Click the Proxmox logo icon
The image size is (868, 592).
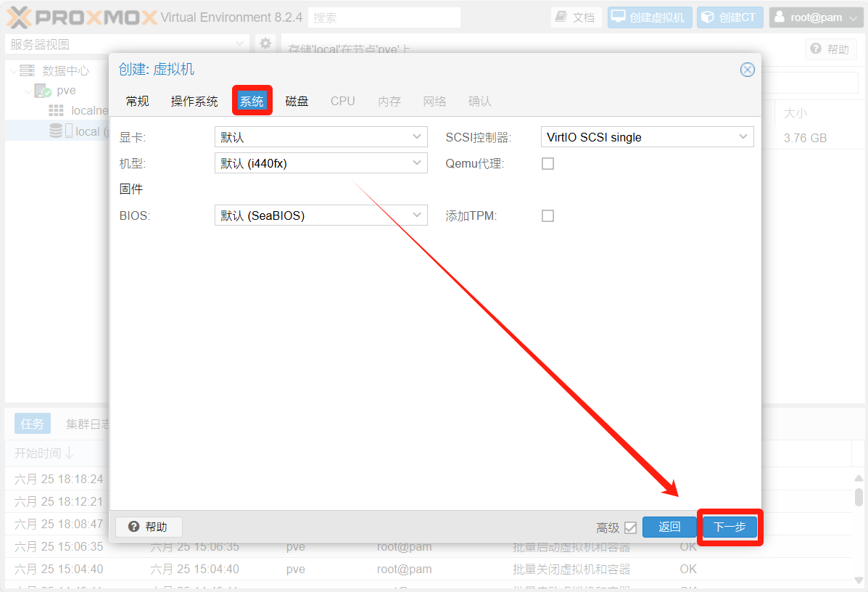(x=20, y=17)
